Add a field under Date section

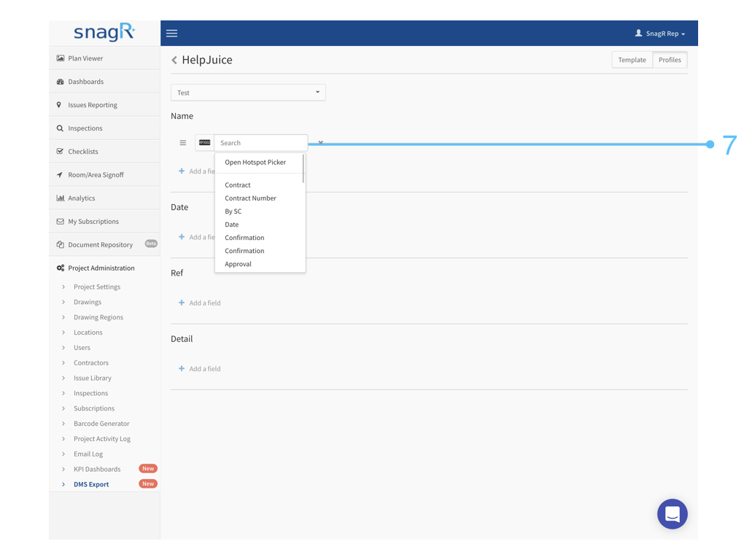pos(196,237)
